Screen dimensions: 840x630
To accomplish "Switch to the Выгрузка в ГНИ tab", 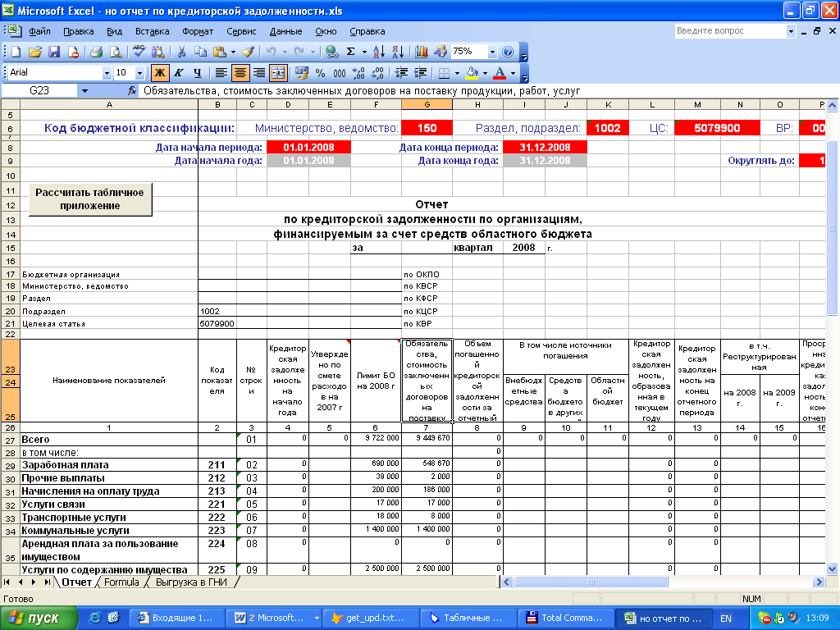I will 190,582.
